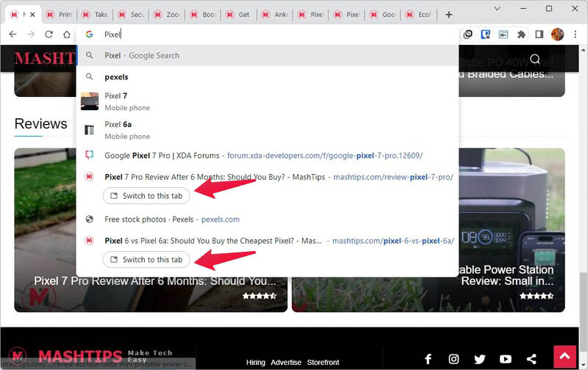588x370 pixels.
Task: Open the Hiring footer link
Action: click(x=255, y=362)
